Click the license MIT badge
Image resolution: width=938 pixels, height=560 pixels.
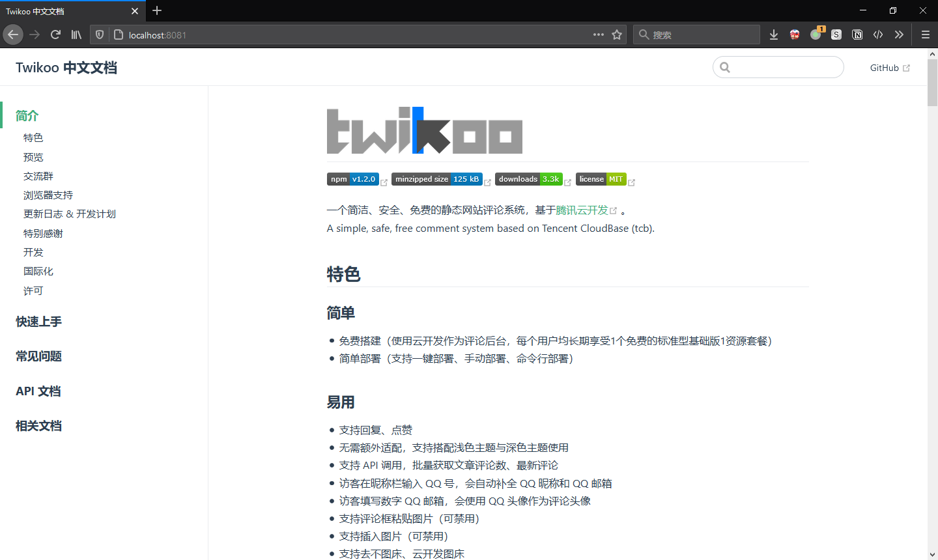601,179
